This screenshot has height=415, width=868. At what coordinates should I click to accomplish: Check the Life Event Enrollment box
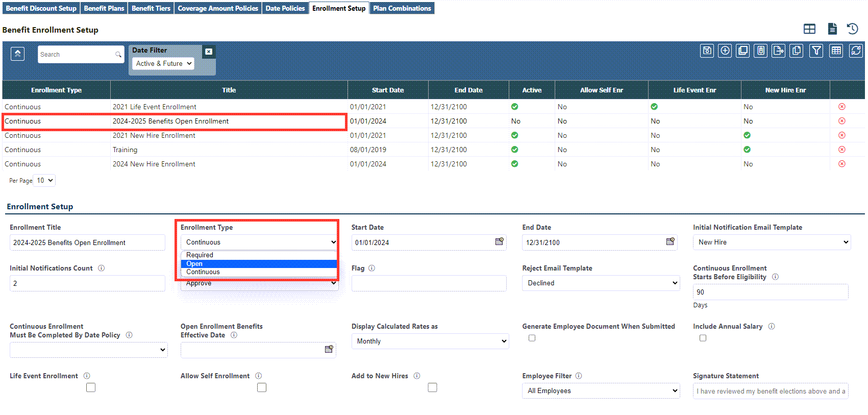click(x=91, y=387)
